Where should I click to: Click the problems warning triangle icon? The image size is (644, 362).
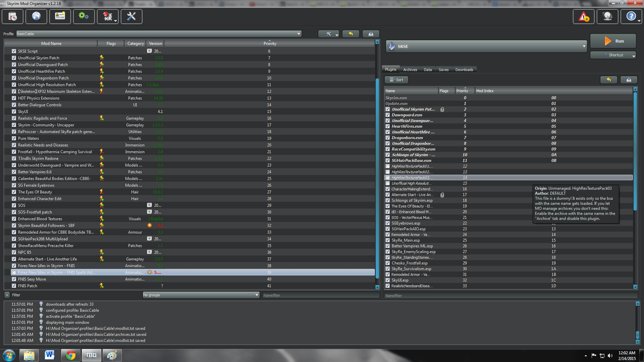584,16
